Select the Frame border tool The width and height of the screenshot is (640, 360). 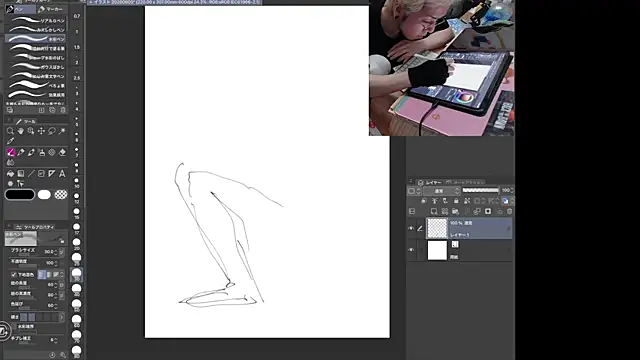(41, 173)
